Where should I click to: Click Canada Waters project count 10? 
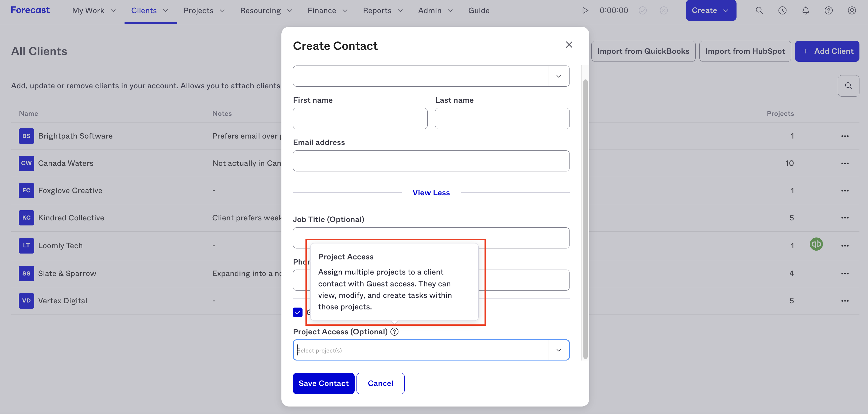789,163
